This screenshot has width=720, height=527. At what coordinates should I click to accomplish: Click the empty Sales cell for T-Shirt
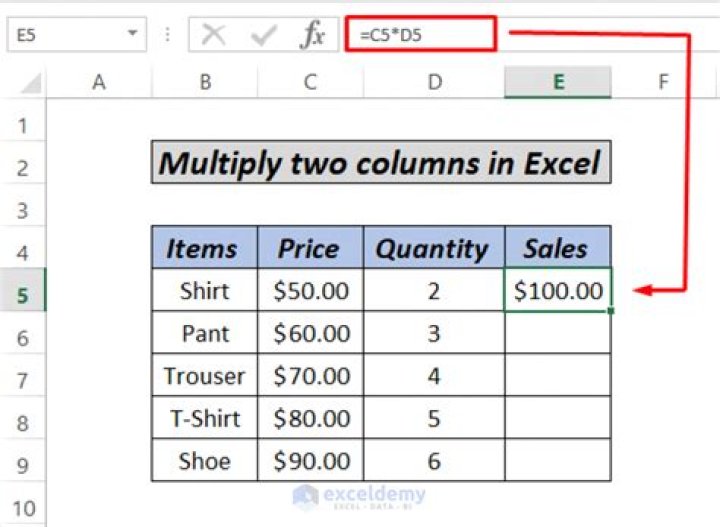pyautogui.click(x=558, y=418)
